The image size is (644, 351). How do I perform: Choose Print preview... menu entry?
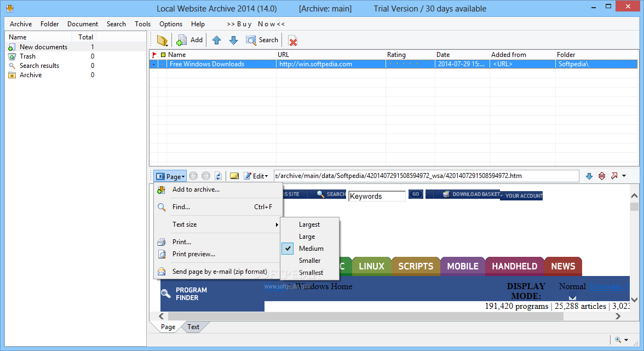pyautogui.click(x=217, y=254)
